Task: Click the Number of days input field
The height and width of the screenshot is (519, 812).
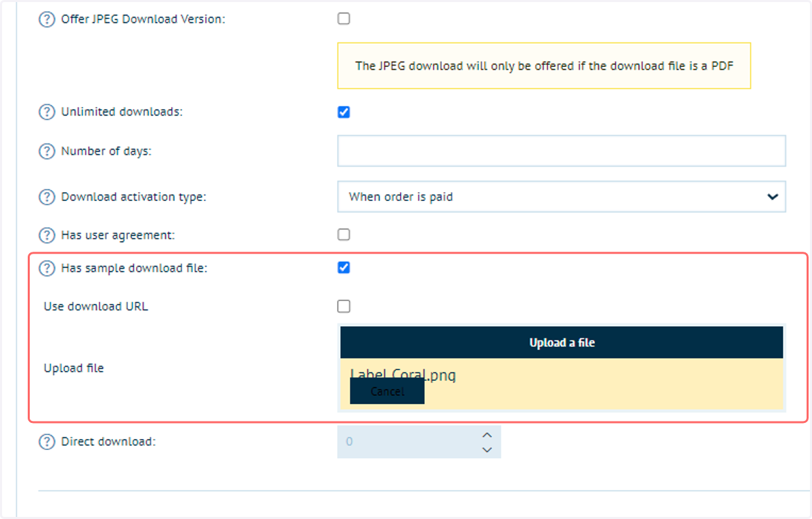Action: 562,151
